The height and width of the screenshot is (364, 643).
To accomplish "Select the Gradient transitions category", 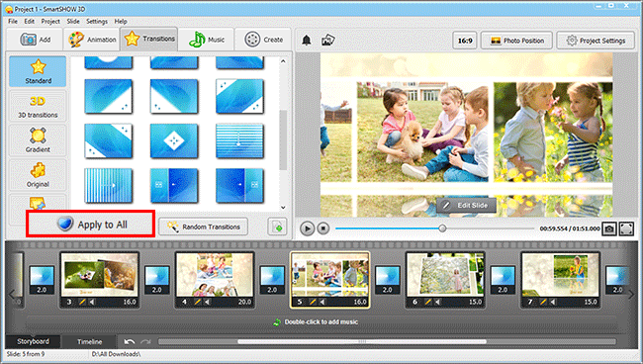I will click(38, 140).
